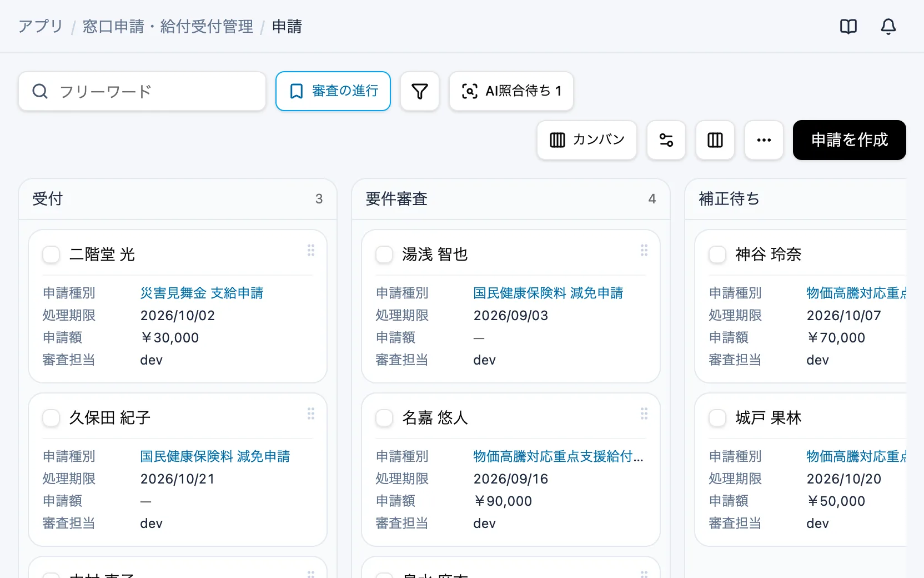The image size is (924, 578).
Task: Click 申請を作成 button
Action: click(x=850, y=140)
